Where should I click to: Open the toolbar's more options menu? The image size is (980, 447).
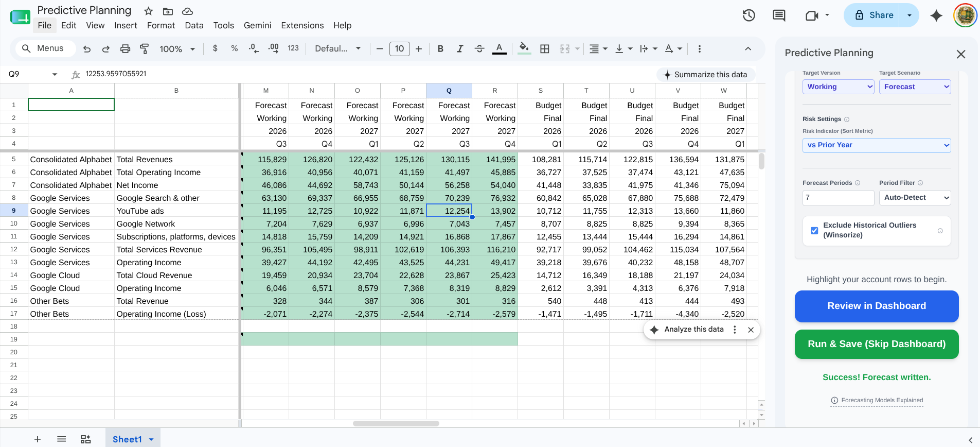pyautogui.click(x=699, y=49)
